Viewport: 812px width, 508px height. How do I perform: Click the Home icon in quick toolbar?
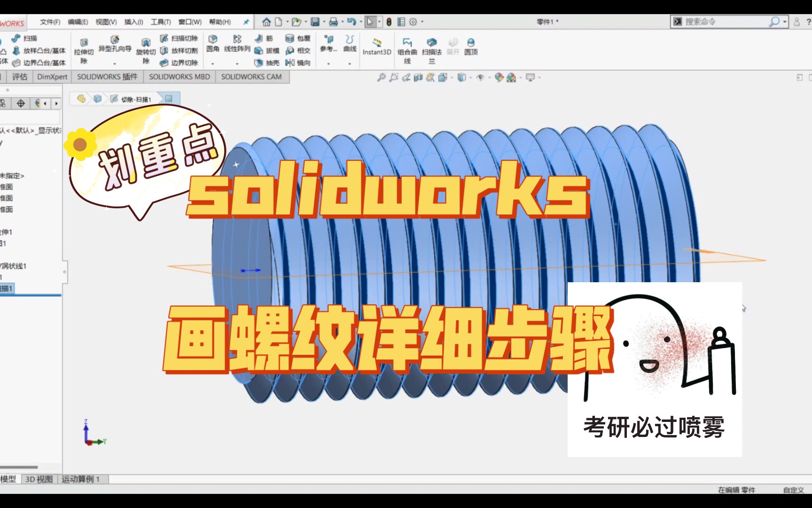tap(266, 22)
